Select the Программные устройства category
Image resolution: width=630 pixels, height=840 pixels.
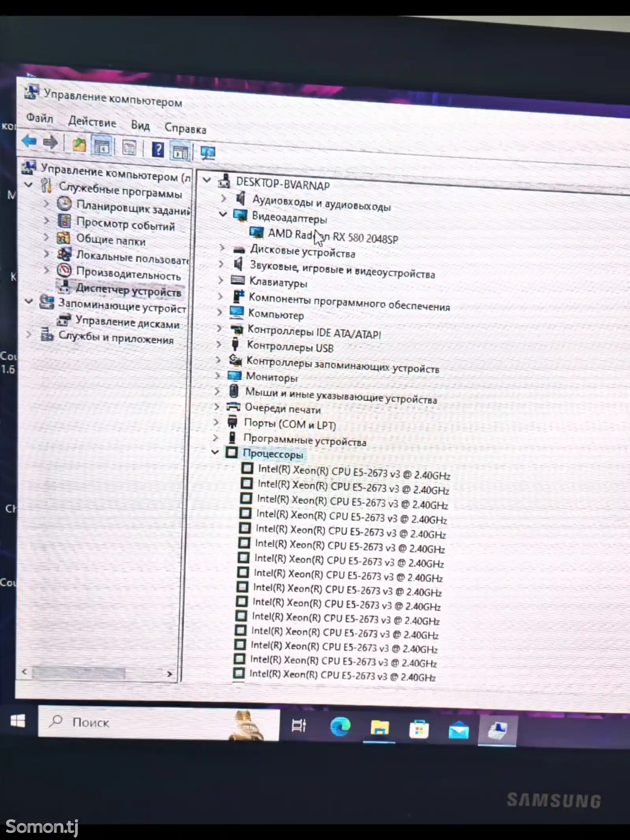[x=305, y=440]
